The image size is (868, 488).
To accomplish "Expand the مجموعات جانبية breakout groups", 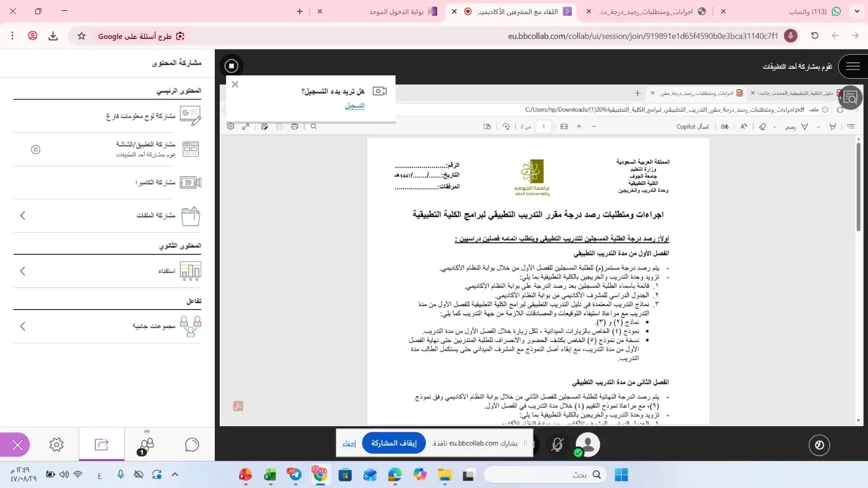I will [23, 326].
